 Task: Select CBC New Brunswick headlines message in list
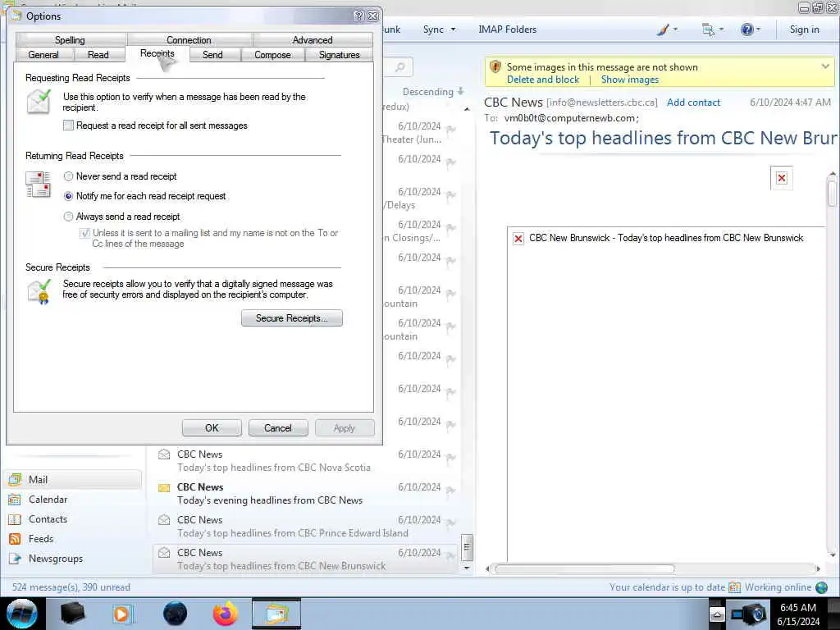pos(305,559)
